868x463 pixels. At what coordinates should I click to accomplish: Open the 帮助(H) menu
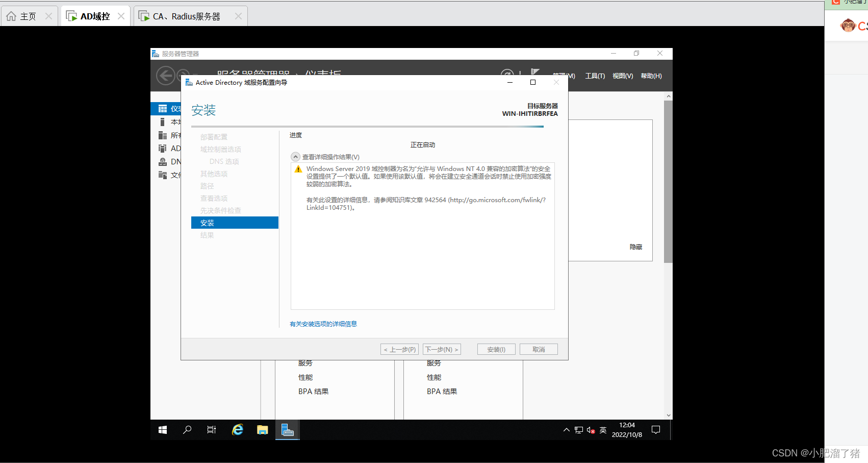coord(651,76)
